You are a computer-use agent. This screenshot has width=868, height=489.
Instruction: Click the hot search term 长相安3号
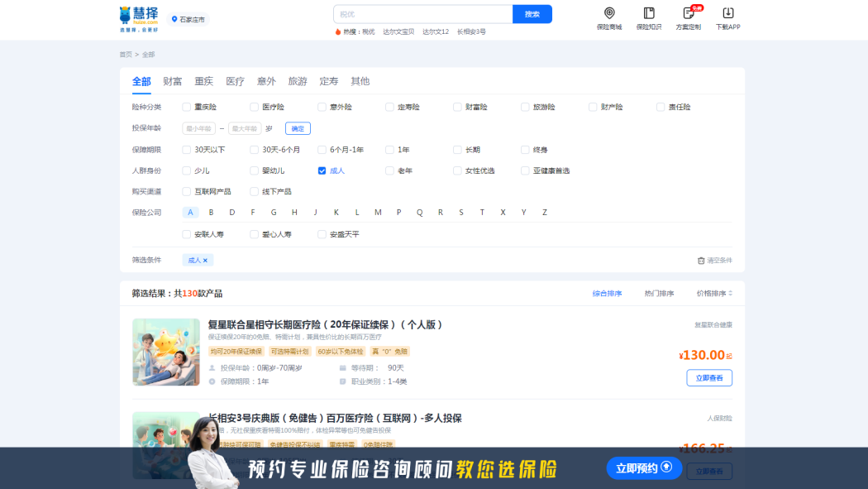pos(472,32)
